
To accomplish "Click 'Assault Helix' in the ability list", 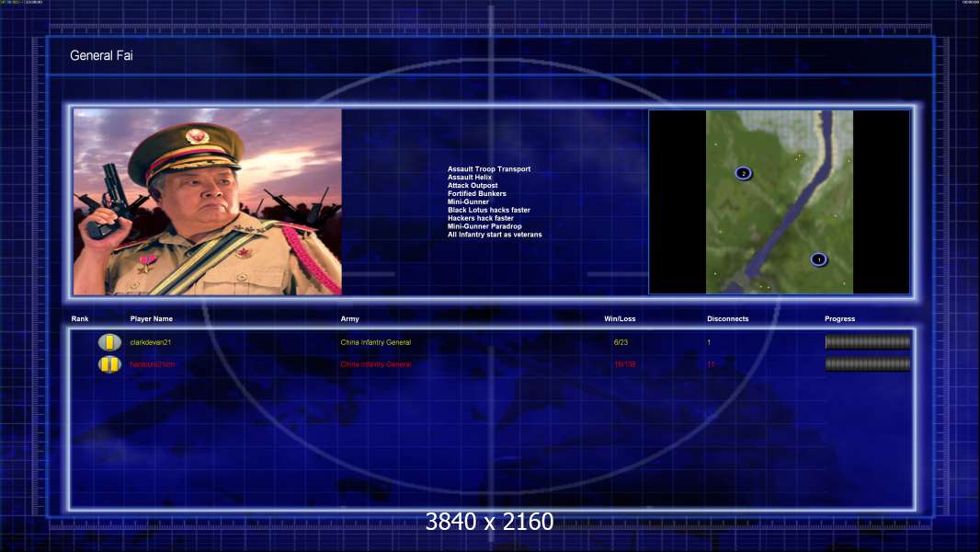I will pos(470,177).
